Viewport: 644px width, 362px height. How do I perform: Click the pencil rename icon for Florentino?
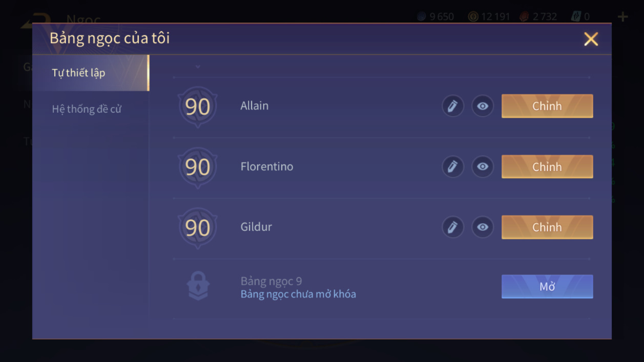pos(452,166)
